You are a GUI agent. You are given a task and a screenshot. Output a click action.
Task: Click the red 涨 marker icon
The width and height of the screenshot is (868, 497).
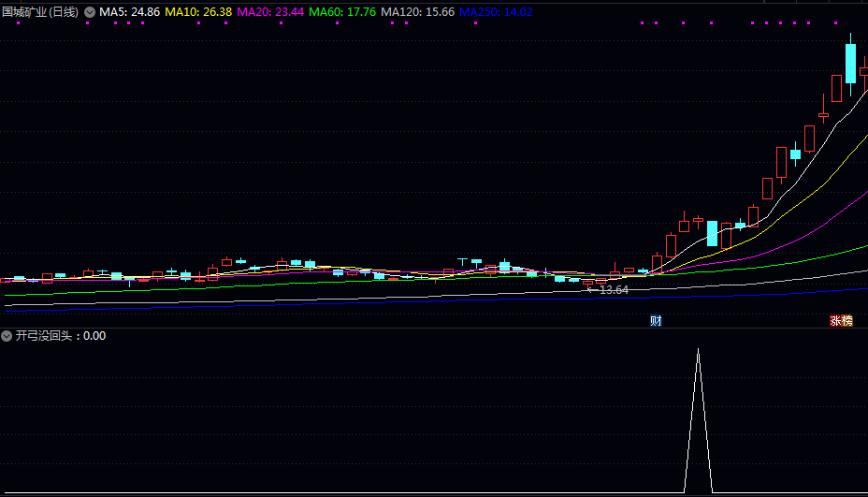pos(835,321)
